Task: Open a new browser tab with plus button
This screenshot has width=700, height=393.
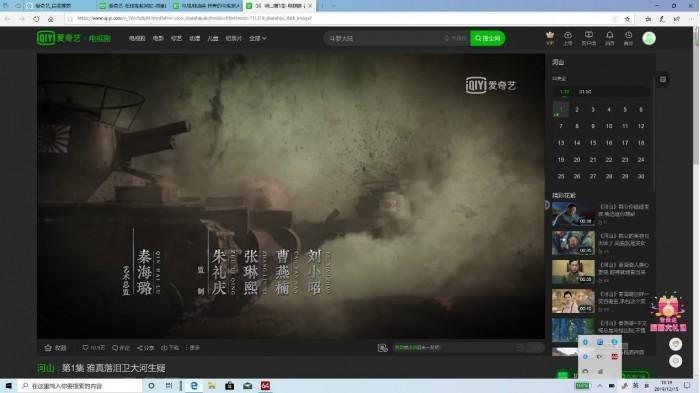Action: [x=322, y=6]
